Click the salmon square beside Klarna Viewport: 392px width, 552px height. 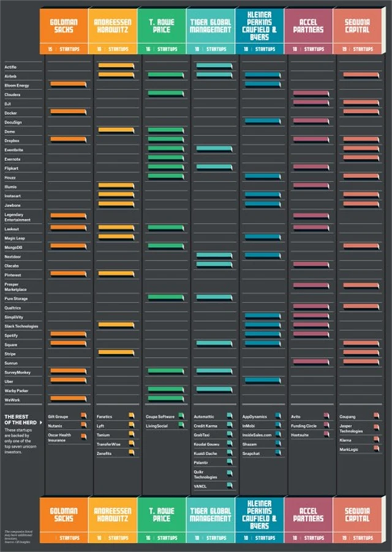pyautogui.click(x=375, y=440)
